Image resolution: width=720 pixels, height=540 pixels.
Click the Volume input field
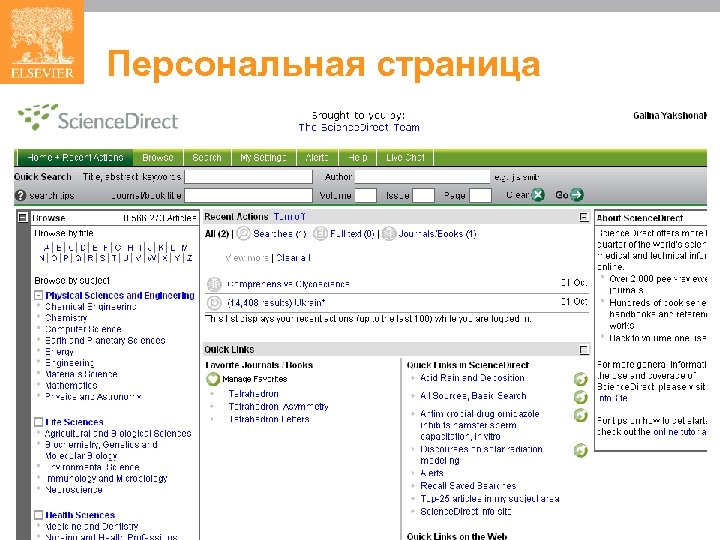[366, 196]
